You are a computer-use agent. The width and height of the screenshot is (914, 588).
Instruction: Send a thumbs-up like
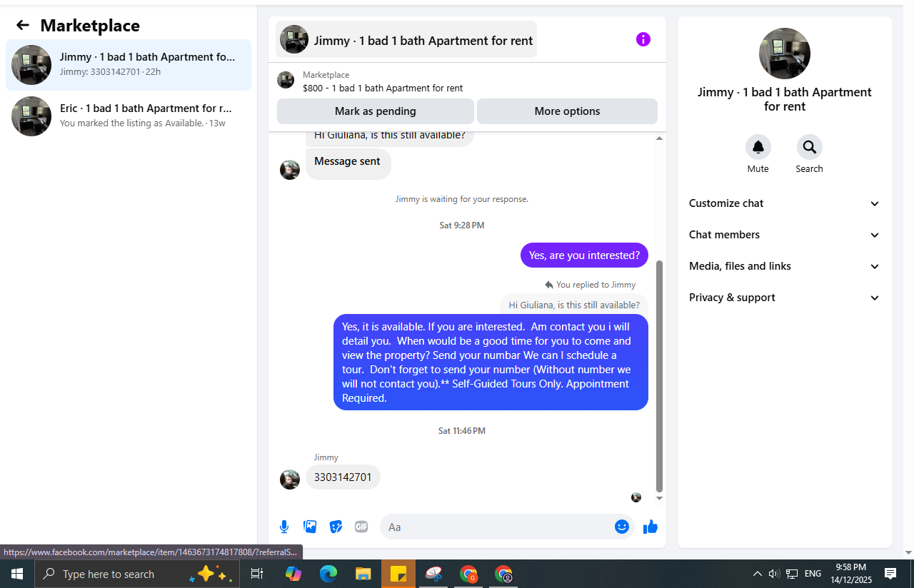(651, 527)
